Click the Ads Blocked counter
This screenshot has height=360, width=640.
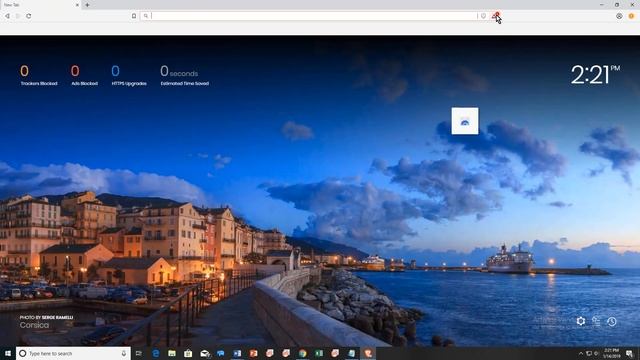84,76
